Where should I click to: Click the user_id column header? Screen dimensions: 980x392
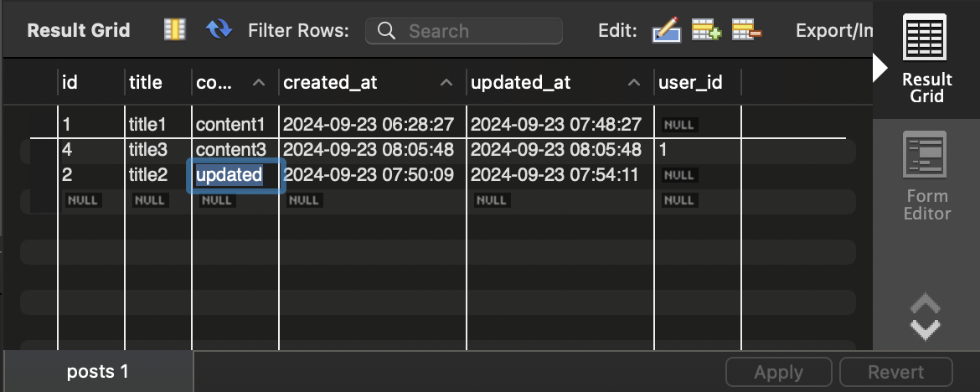690,83
